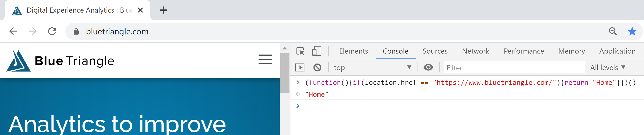Open the Elements tab in DevTools
The image size is (644, 135).
click(354, 51)
